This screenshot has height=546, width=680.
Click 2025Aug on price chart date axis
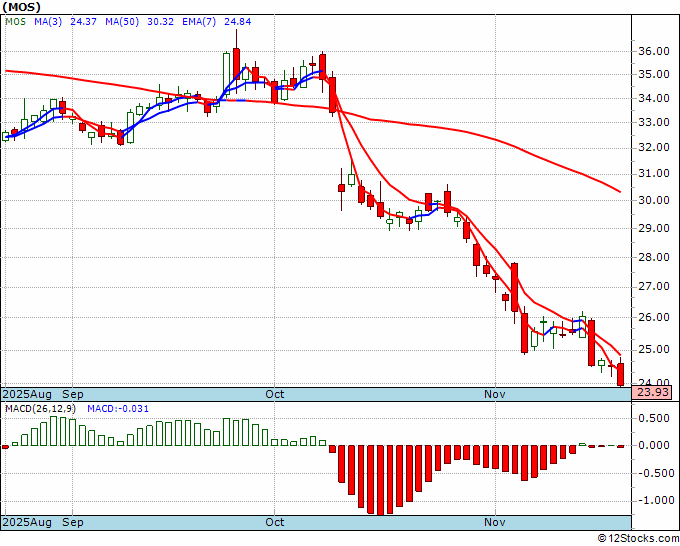click(27, 394)
